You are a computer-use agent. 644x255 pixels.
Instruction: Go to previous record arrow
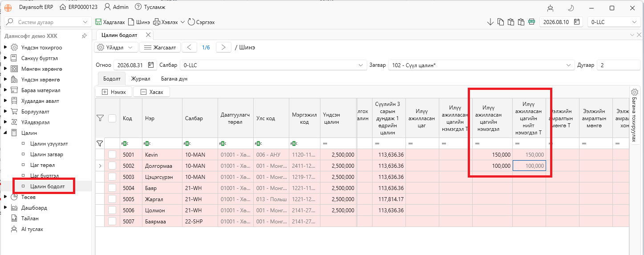click(x=189, y=47)
